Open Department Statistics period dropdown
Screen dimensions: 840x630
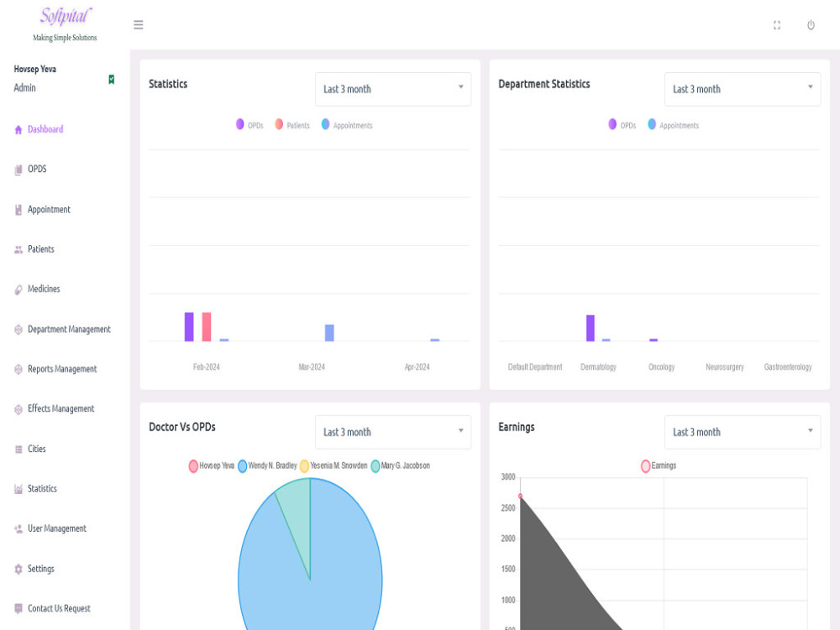click(x=743, y=89)
